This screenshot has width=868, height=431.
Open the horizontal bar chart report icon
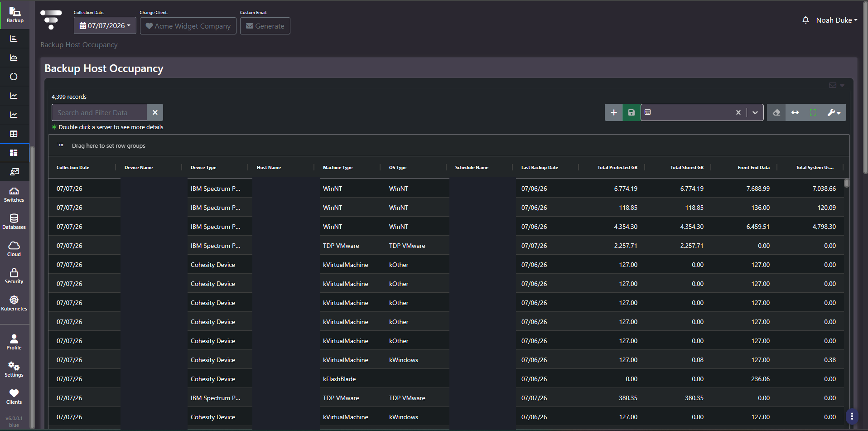coord(14,39)
